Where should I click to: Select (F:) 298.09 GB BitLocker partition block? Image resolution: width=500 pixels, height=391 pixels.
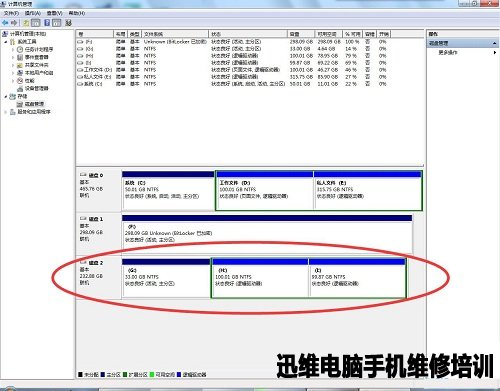[x=267, y=234]
